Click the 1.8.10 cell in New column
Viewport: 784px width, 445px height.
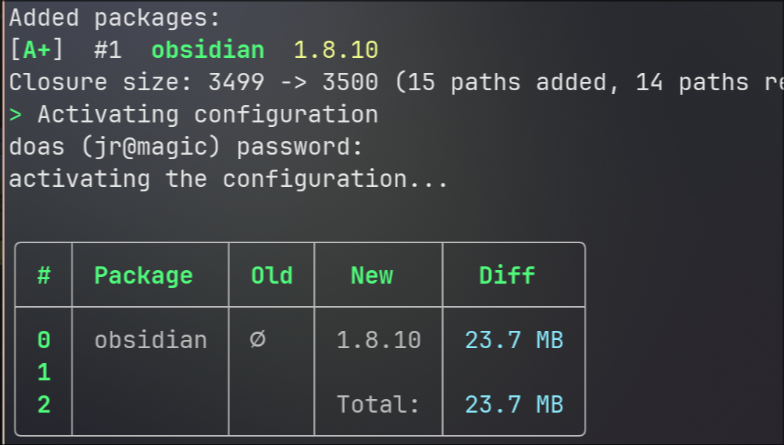[378, 340]
